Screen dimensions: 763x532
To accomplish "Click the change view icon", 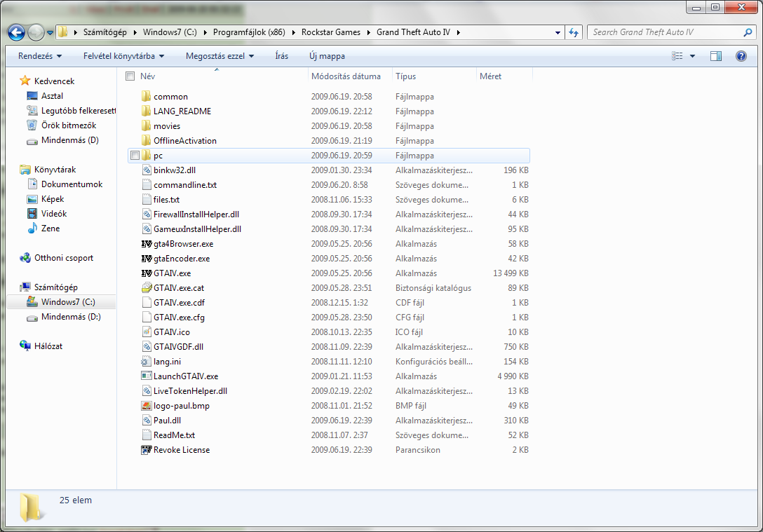I will click(x=677, y=56).
